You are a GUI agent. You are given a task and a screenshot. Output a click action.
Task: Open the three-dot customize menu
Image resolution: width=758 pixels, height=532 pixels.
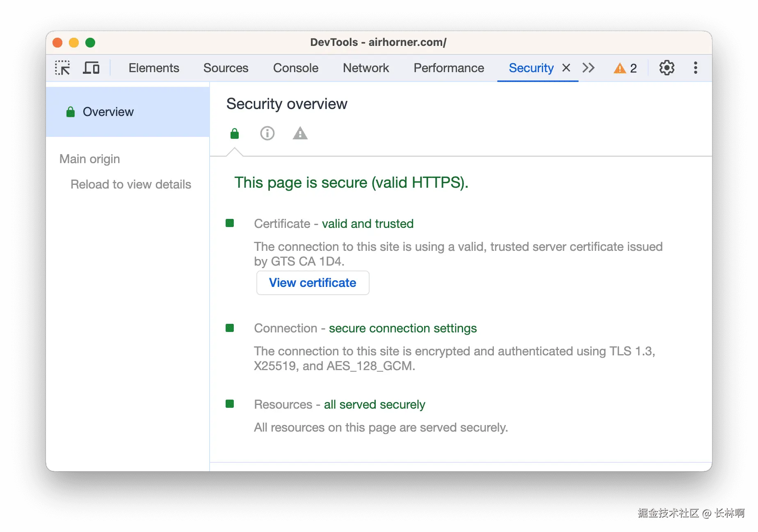(695, 68)
